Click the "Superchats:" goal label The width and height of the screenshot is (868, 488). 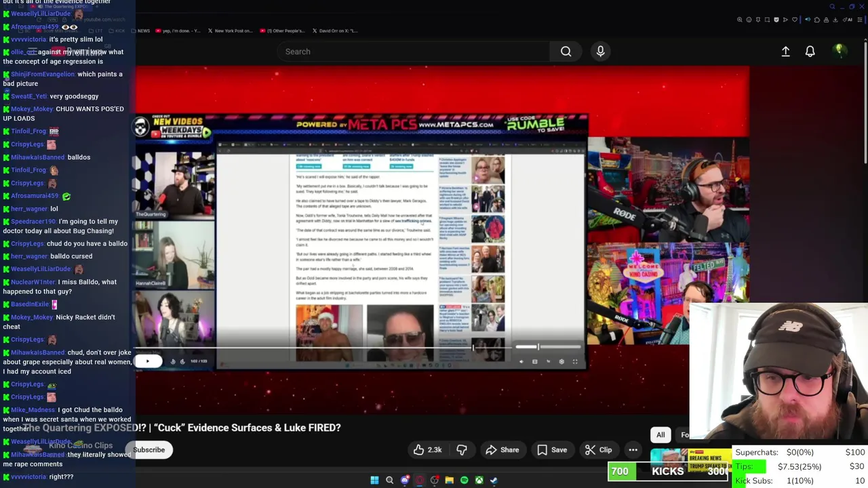click(757, 452)
